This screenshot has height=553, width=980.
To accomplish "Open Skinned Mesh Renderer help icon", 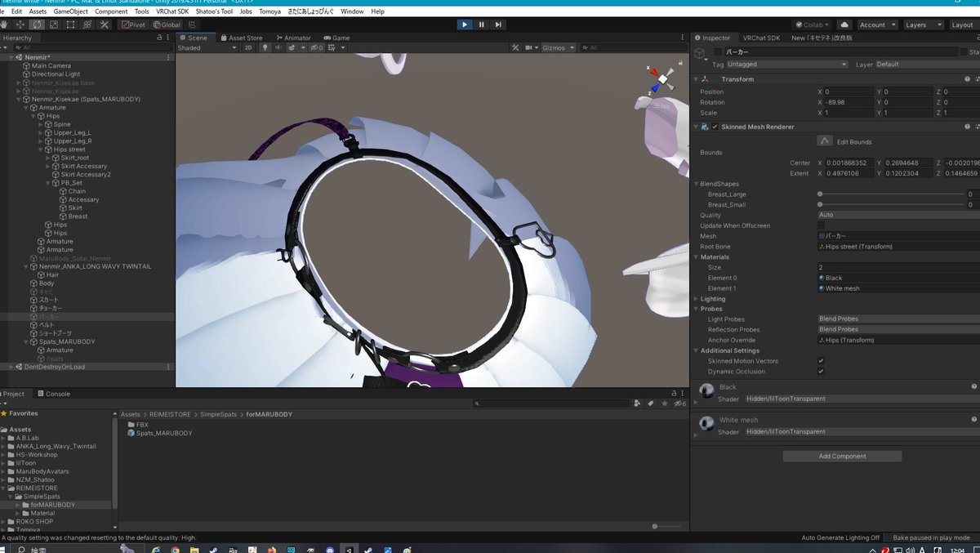I will (967, 127).
